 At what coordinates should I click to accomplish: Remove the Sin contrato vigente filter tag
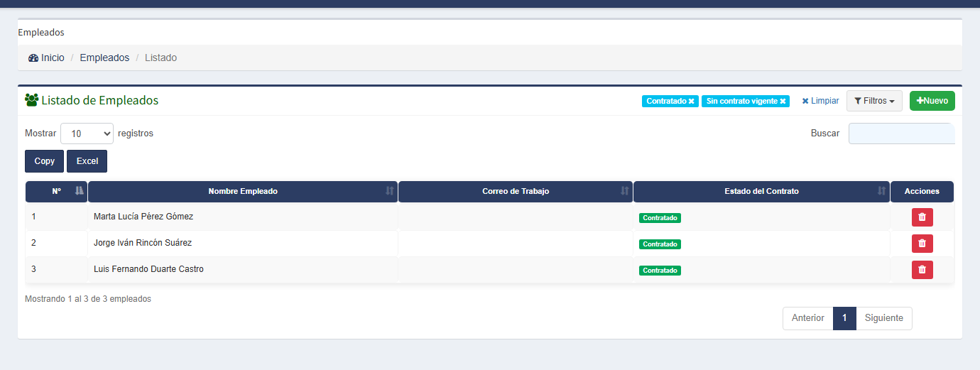783,102
